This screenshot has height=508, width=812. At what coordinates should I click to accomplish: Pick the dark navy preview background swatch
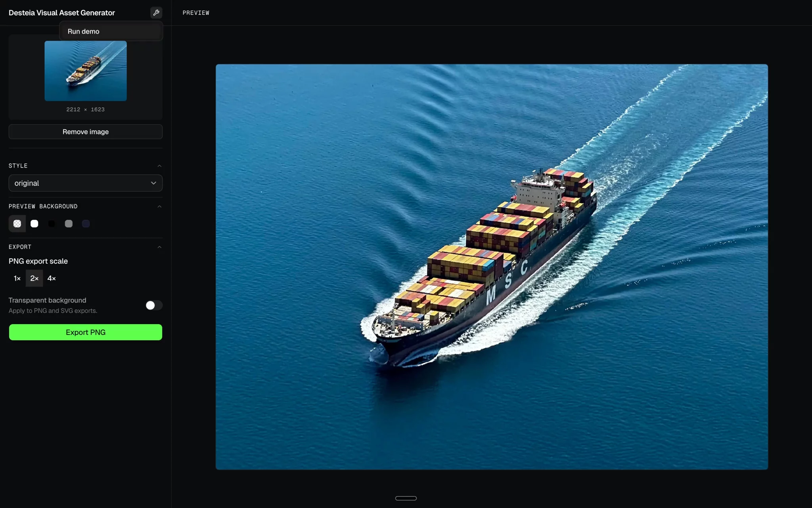pos(86,224)
